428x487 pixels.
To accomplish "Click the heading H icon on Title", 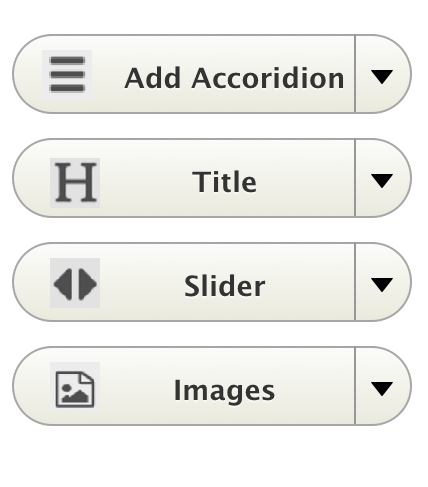I will coord(75,183).
